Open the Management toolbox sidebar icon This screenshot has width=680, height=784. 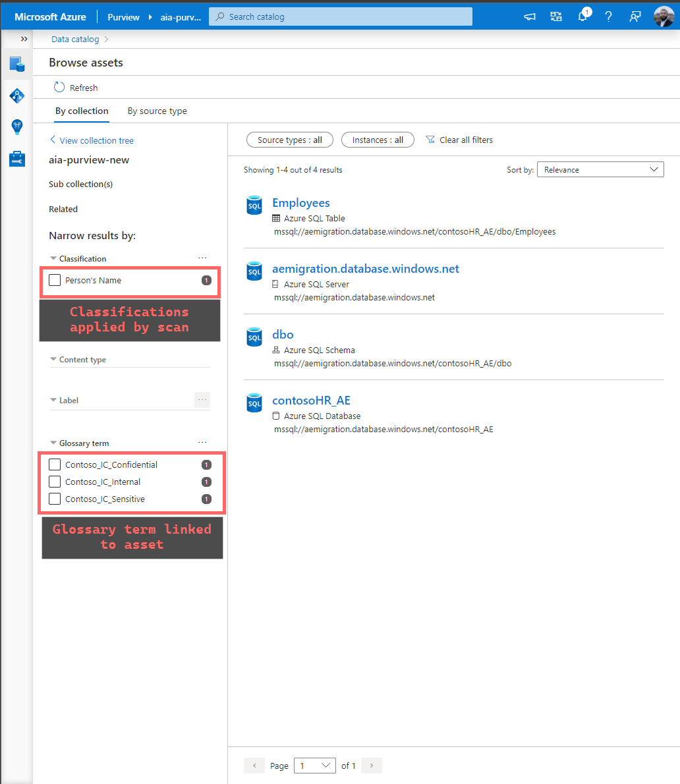coord(17,159)
